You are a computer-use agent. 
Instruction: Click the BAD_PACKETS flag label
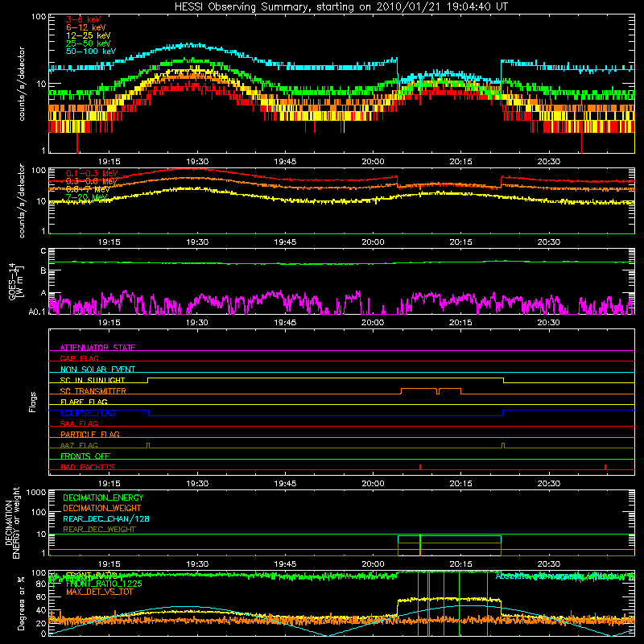(x=88, y=467)
